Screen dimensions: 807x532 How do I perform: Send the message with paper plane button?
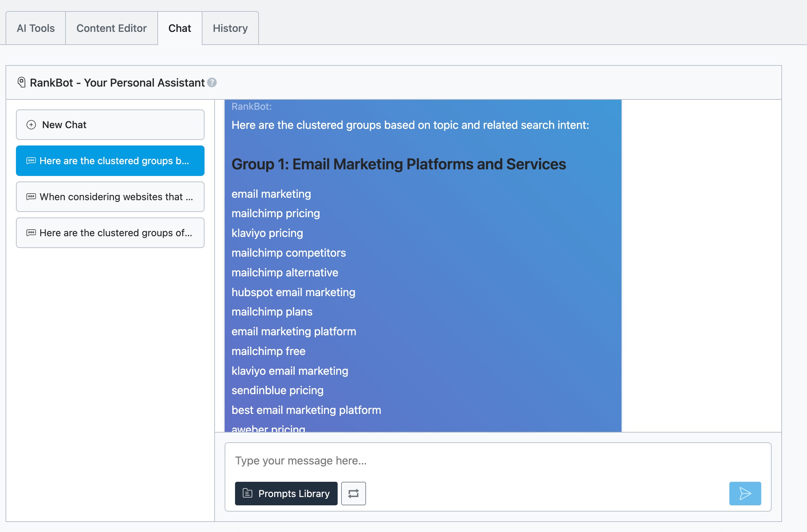(745, 494)
